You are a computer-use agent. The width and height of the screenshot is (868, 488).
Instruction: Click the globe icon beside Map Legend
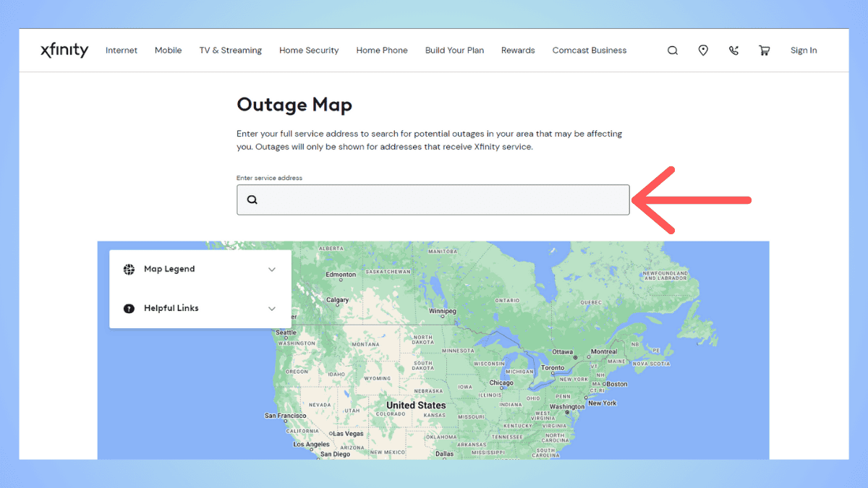tap(129, 269)
